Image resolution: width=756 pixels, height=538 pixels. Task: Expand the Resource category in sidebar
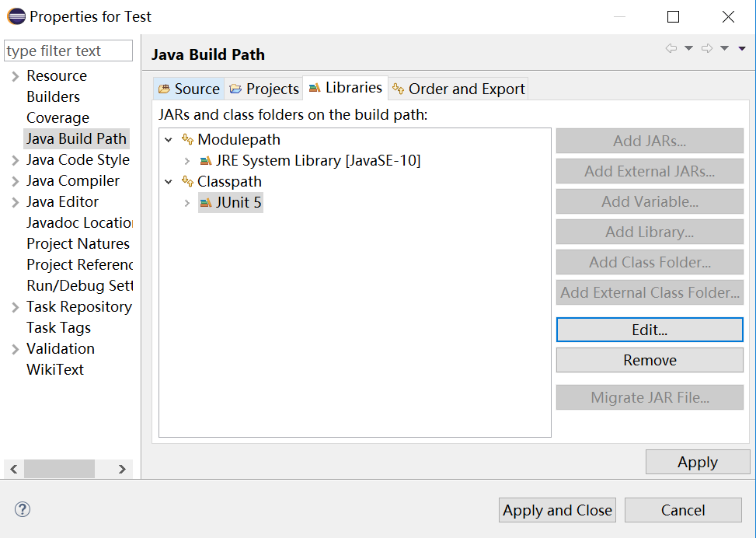tap(15, 76)
